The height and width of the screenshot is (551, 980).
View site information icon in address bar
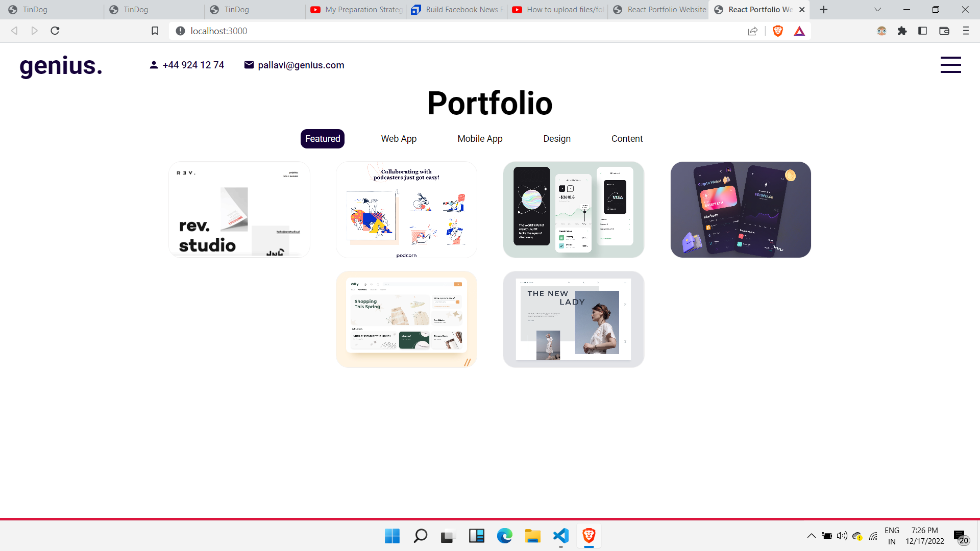[180, 31]
